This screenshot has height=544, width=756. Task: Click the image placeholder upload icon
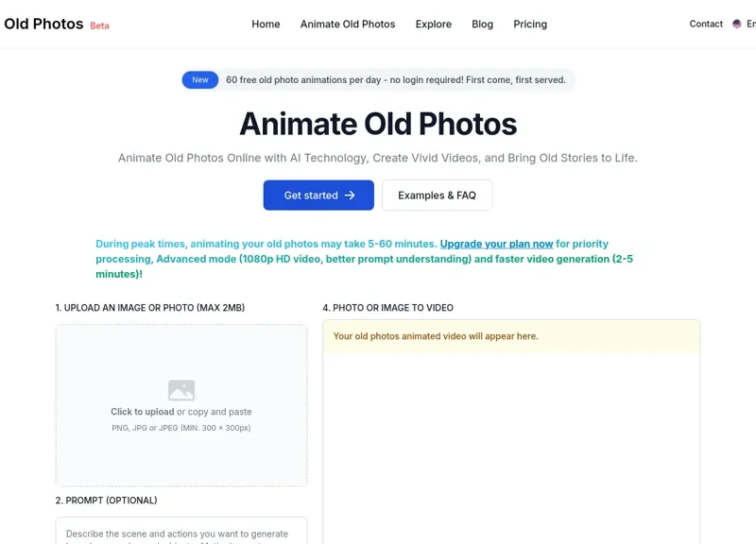point(181,390)
